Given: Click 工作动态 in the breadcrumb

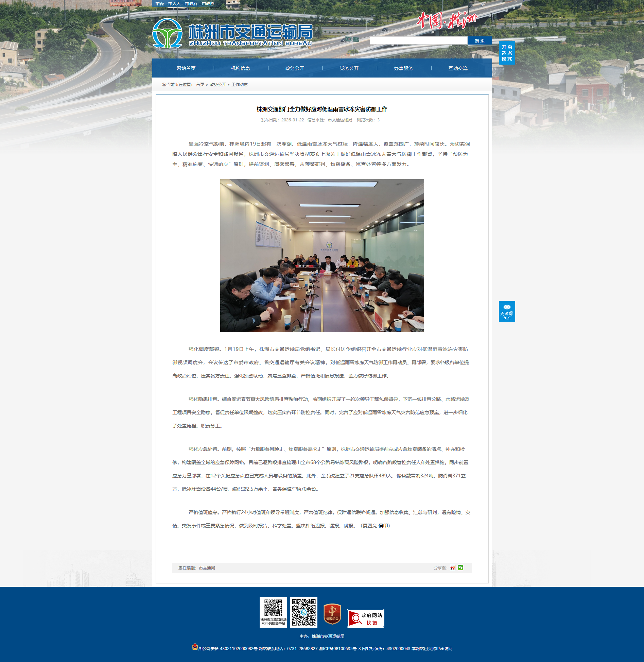Looking at the screenshot, I should pos(239,85).
